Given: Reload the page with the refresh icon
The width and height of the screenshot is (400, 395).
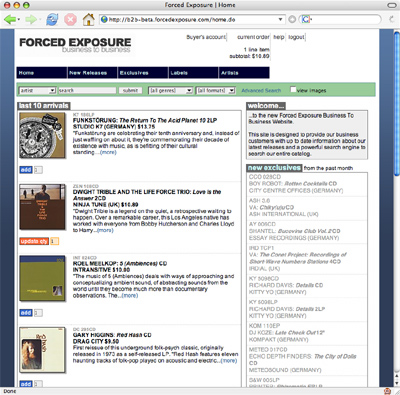Looking at the screenshot, I should pyautogui.click(x=52, y=20).
